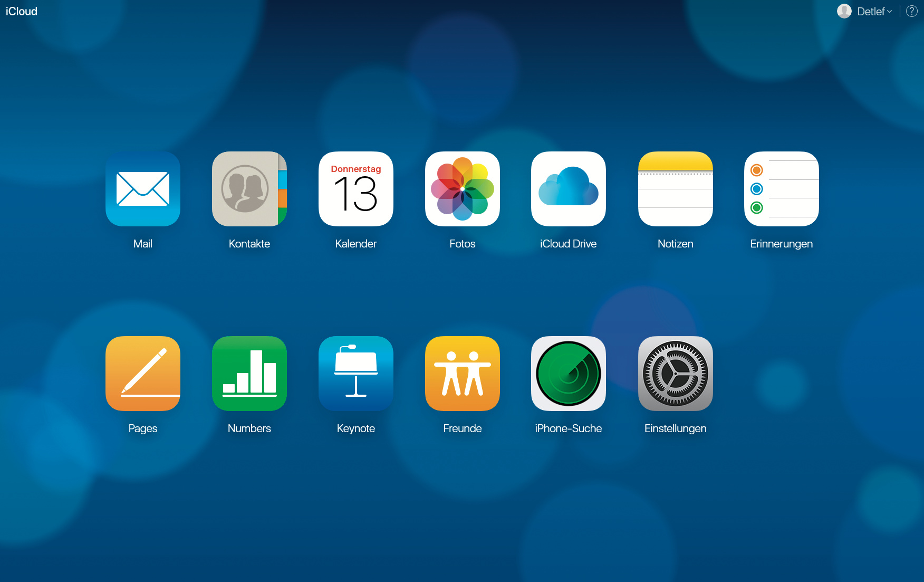
Task: Click the Kontakte label
Action: click(249, 244)
